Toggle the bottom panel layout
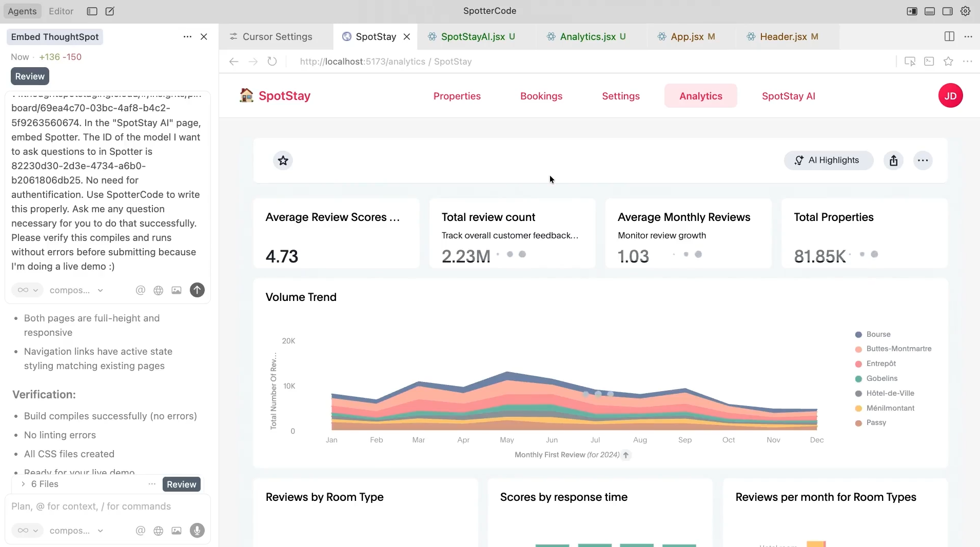Image resolution: width=980 pixels, height=547 pixels. click(x=930, y=11)
